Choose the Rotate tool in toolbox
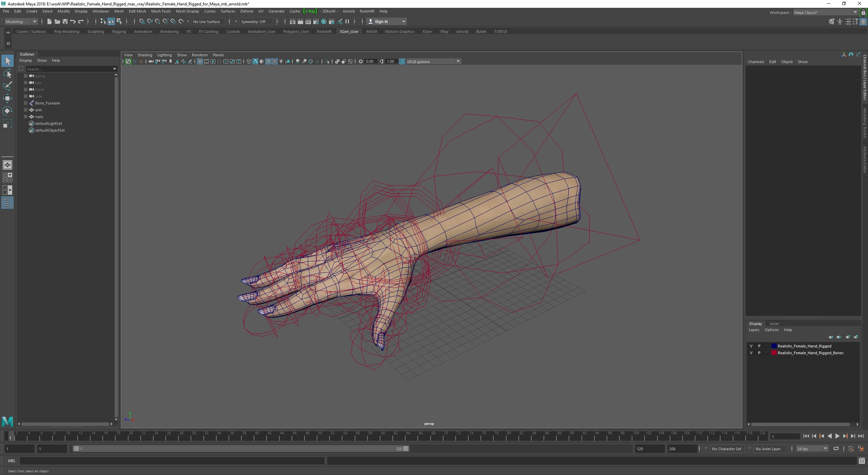Screen dimensions: 868x475 7,111
